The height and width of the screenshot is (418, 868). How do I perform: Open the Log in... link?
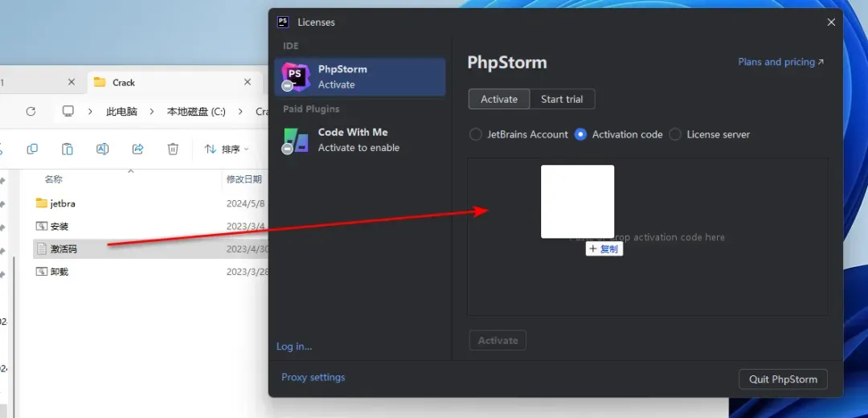[294, 346]
